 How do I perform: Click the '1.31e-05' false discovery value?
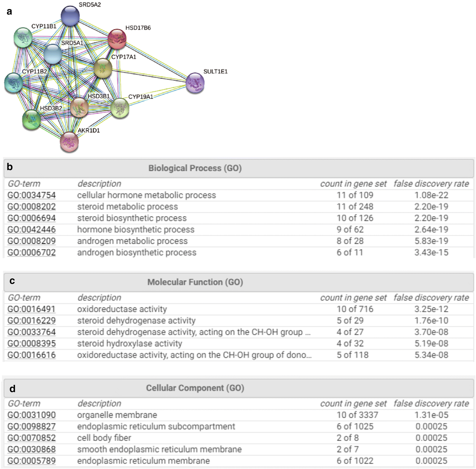pos(431,415)
